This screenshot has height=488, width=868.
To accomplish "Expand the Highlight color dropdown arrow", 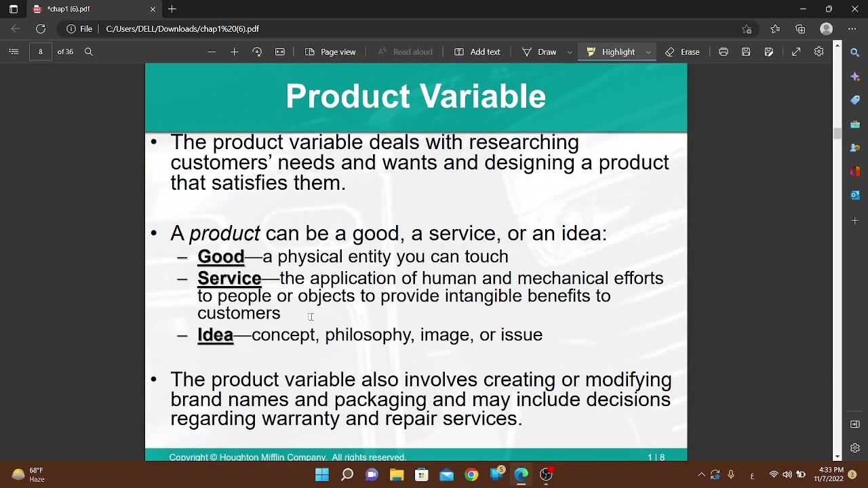I will tap(648, 52).
